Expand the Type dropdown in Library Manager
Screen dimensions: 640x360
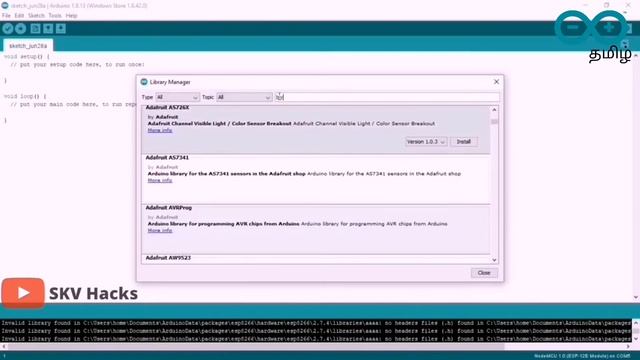click(x=177, y=97)
